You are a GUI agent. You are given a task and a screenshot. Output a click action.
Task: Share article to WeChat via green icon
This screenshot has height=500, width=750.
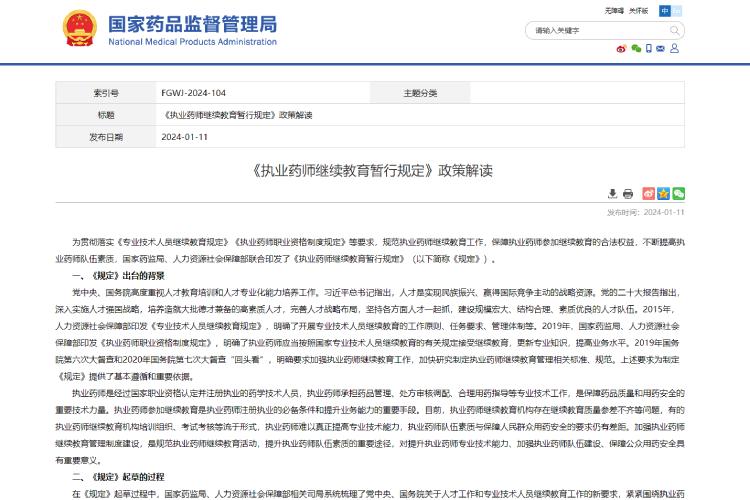pos(678,193)
